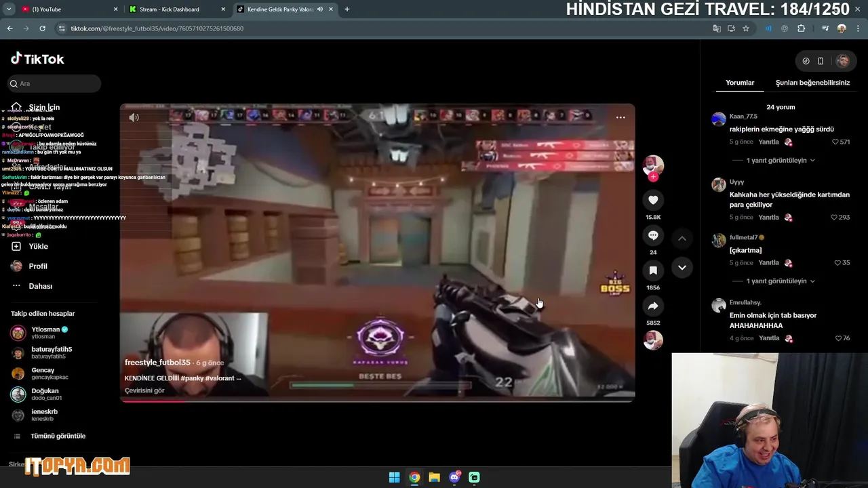
Task: Expand replies under Kaan_77.5's comment
Action: coord(780,161)
